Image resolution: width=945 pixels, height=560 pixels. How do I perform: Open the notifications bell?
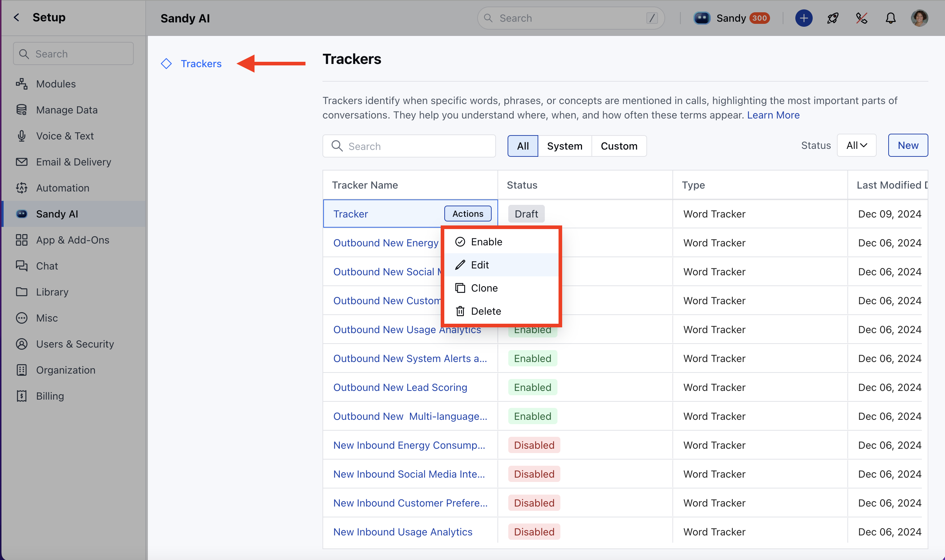[x=890, y=18]
